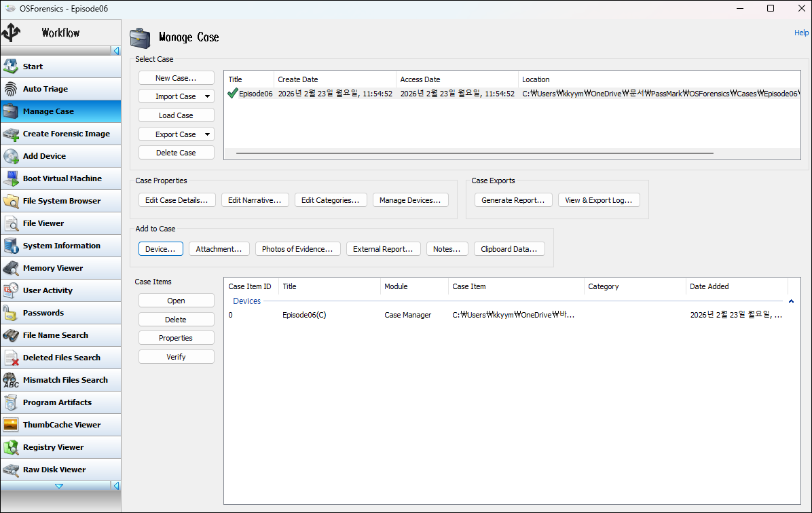Click the Program Artifacts icon
The height and width of the screenshot is (513, 812).
pyautogui.click(x=10, y=402)
